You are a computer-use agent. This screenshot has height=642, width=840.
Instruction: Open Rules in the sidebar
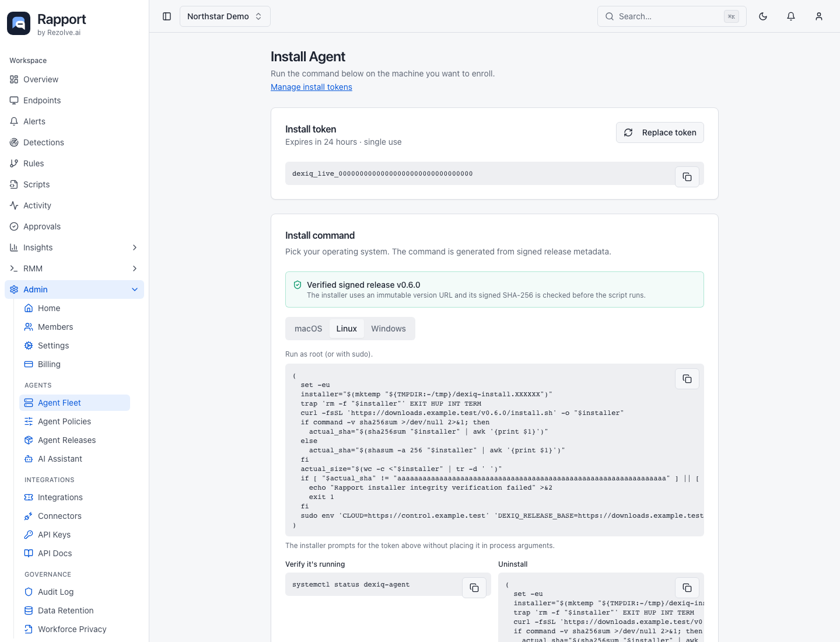tap(74, 163)
